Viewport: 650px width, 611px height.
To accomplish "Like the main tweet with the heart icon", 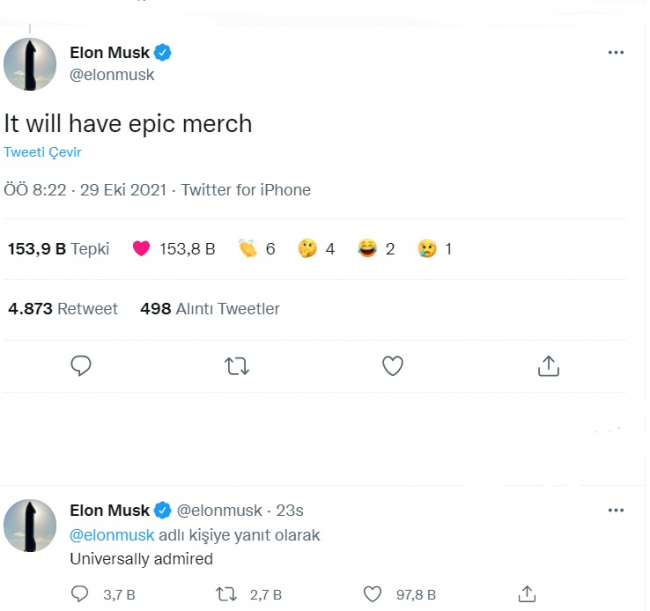I will point(393,366).
